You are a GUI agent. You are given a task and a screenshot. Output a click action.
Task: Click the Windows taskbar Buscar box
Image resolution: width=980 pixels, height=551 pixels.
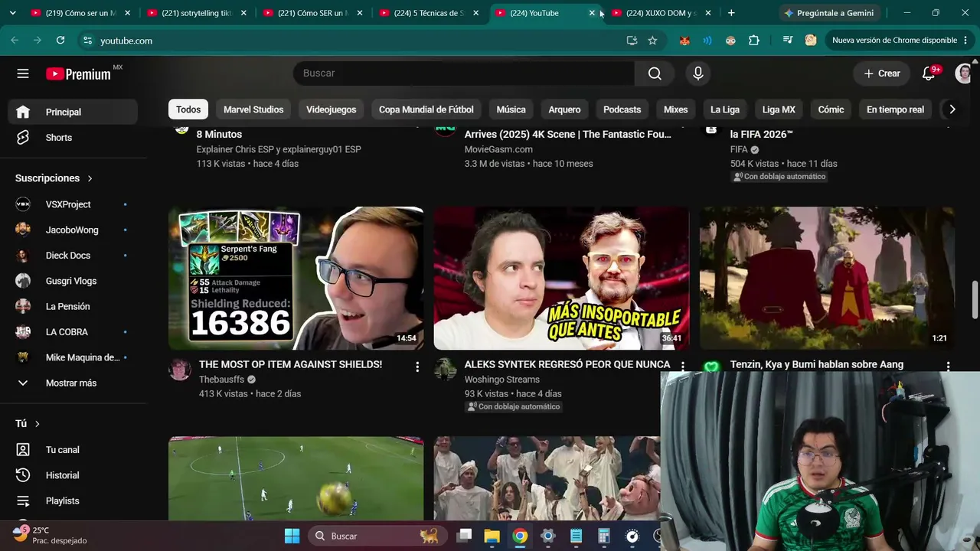point(379,536)
